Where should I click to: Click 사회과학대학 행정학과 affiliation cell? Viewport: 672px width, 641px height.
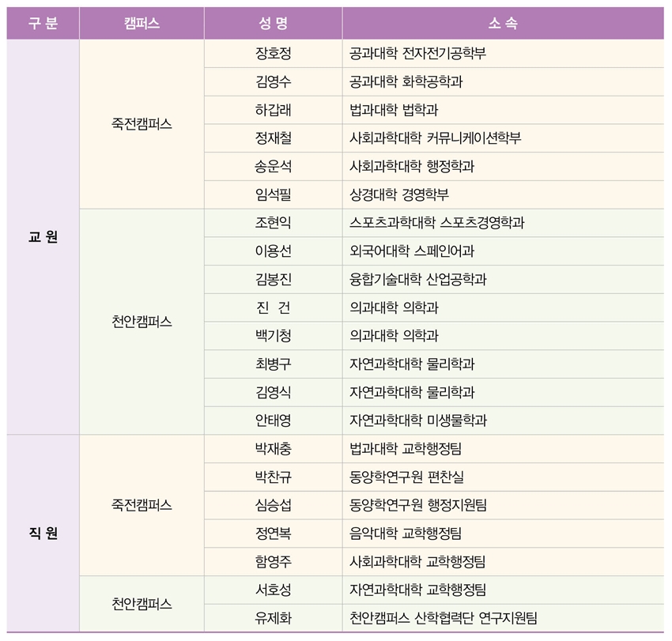tap(503, 166)
